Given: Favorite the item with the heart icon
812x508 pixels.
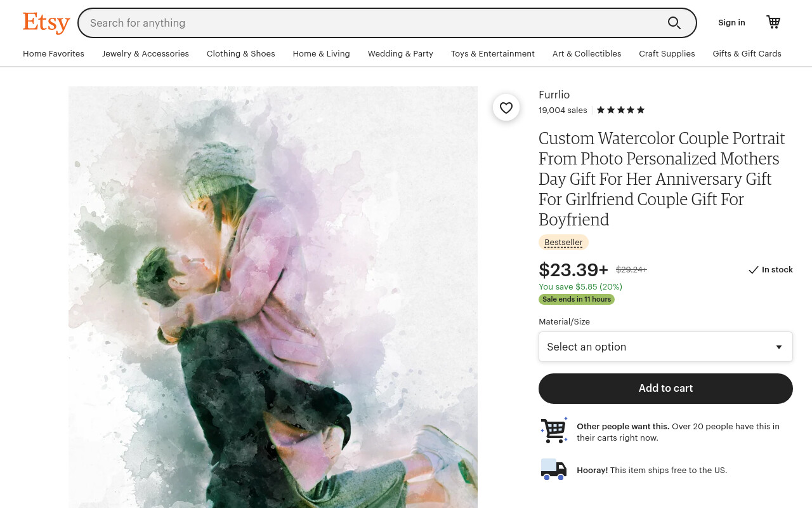Looking at the screenshot, I should (506, 108).
